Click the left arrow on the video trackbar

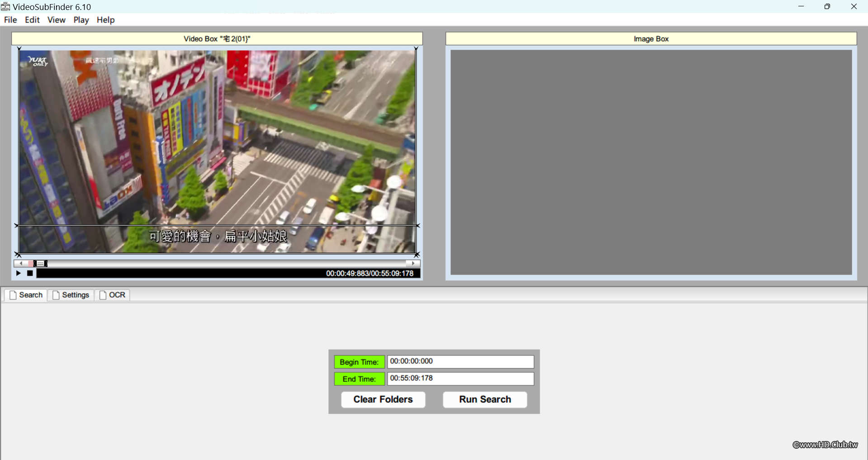click(x=21, y=263)
